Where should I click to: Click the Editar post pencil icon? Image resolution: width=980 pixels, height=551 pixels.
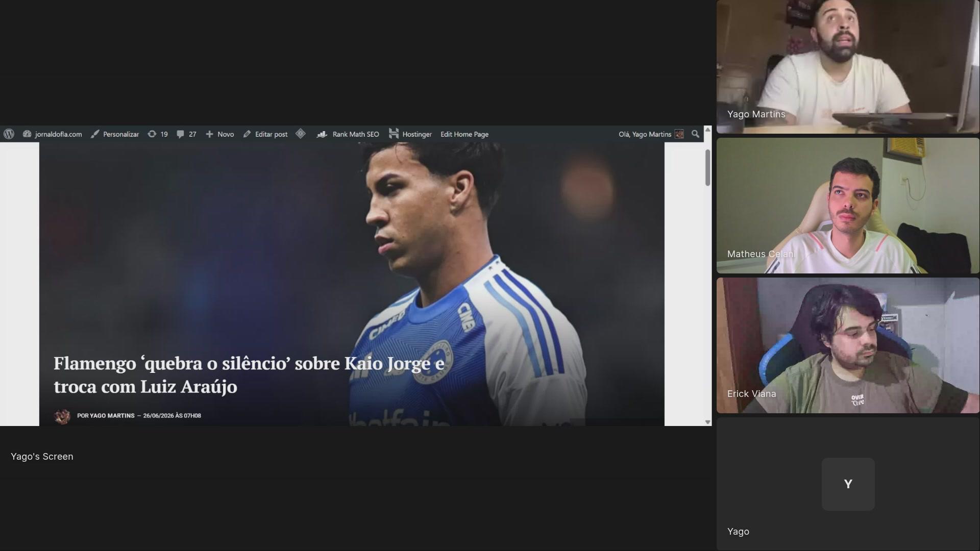247,134
